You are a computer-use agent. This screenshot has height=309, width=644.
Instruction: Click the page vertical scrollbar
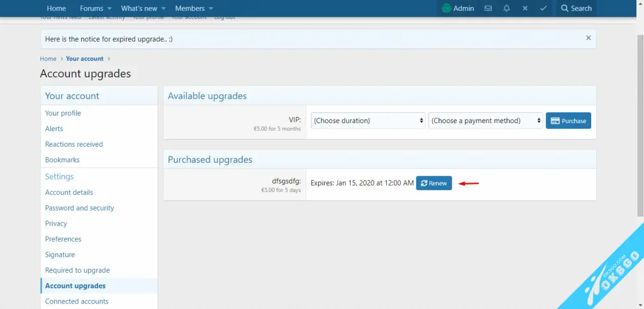pos(640,126)
